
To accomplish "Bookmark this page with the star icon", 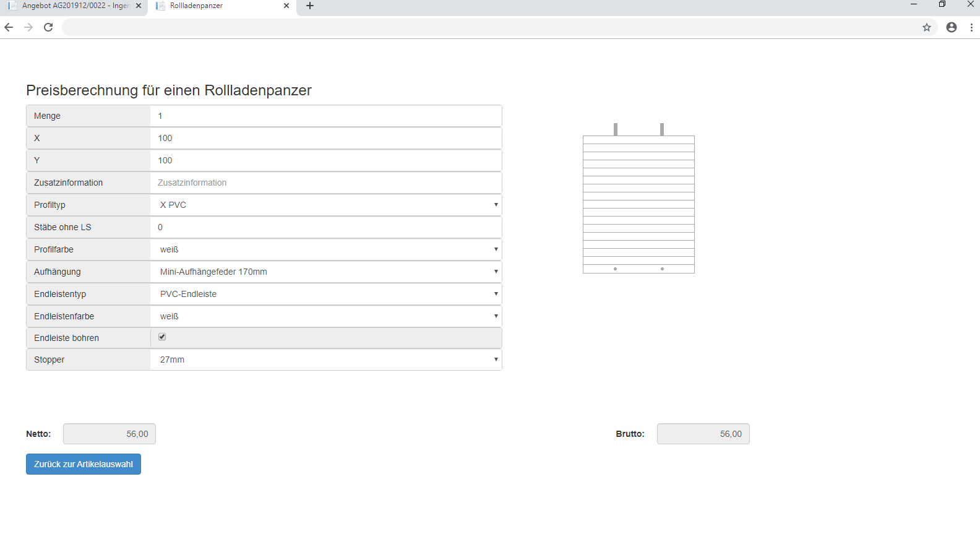I will coord(927,27).
